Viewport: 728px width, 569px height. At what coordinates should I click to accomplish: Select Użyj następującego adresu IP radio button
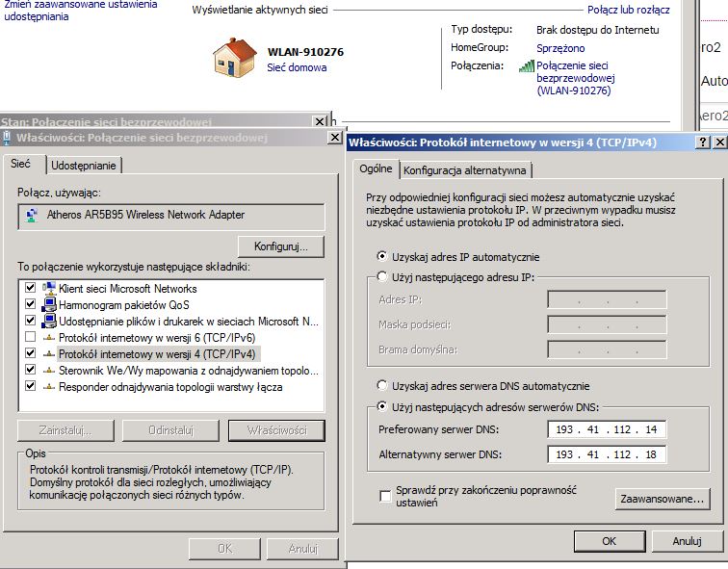coord(383,277)
